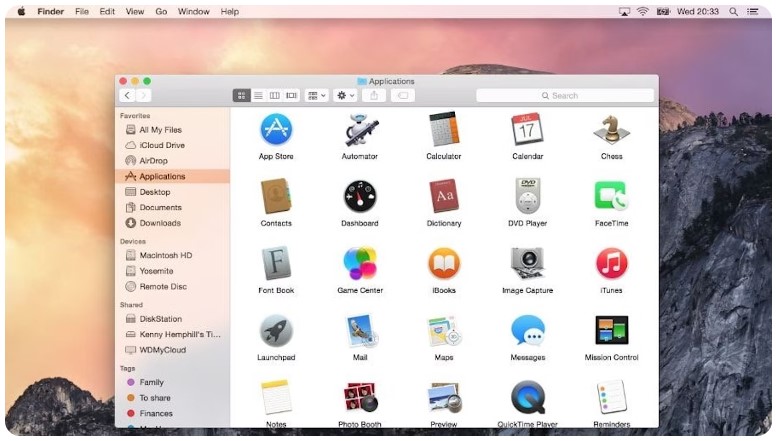Open Spotlight search in menu bar
The image size is (776, 441).
[733, 11]
